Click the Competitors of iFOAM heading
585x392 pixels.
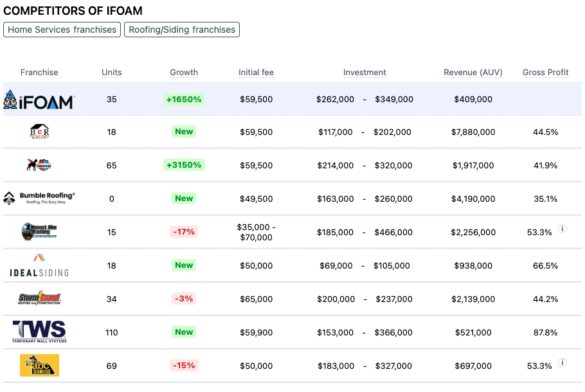pyautogui.click(x=73, y=11)
